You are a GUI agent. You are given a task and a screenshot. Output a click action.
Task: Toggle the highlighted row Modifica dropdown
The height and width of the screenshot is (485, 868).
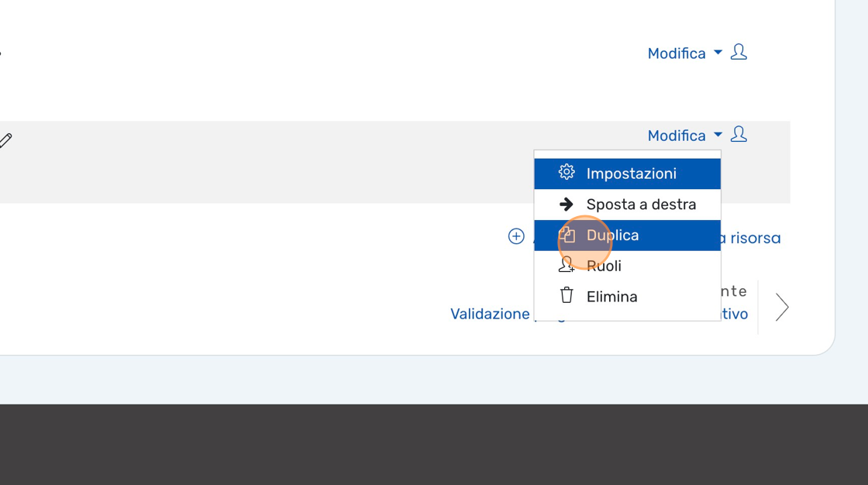685,136
